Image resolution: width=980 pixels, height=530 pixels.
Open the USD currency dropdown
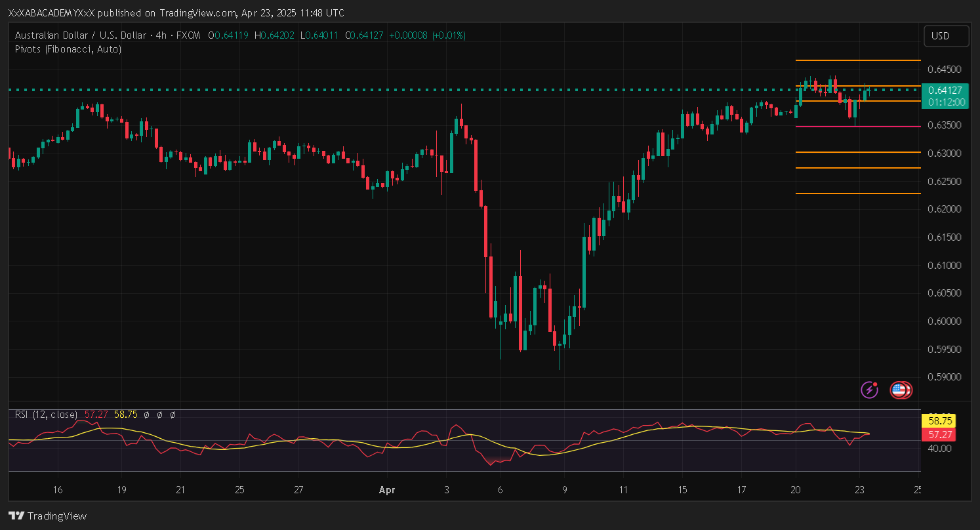(946, 36)
